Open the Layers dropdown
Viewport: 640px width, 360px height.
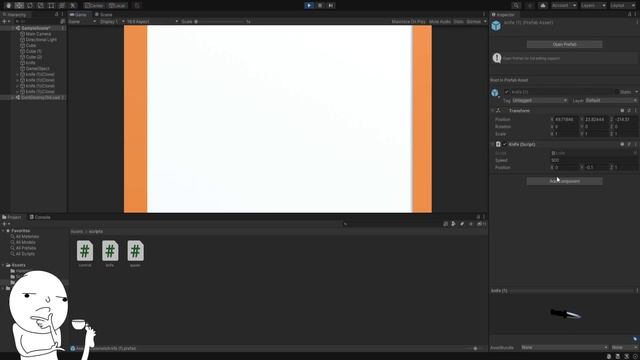[593, 6]
